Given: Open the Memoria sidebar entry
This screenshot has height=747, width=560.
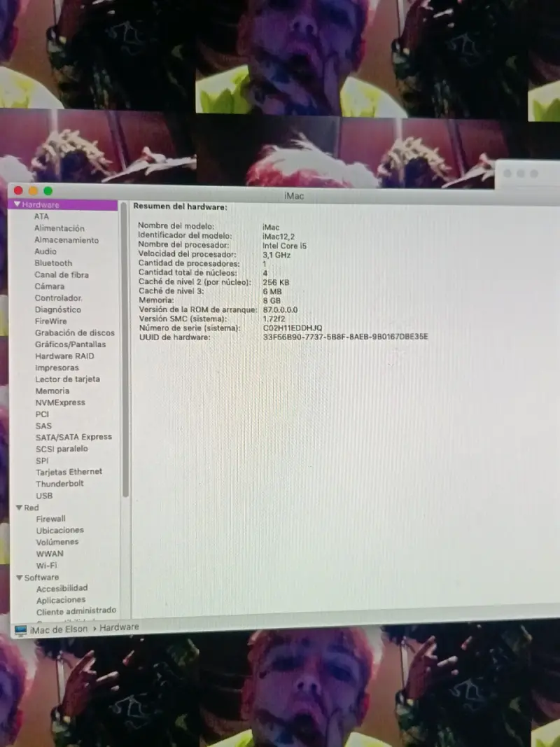Looking at the screenshot, I should tap(52, 391).
